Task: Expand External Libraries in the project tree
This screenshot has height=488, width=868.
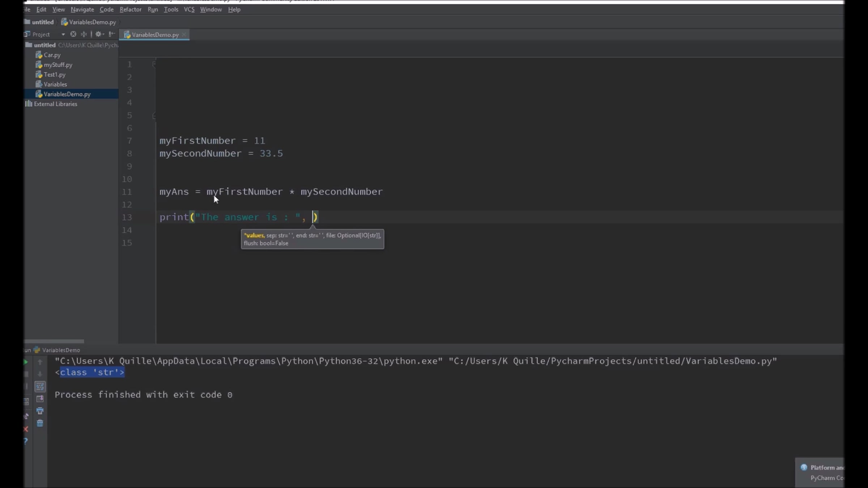Action: coord(51,104)
